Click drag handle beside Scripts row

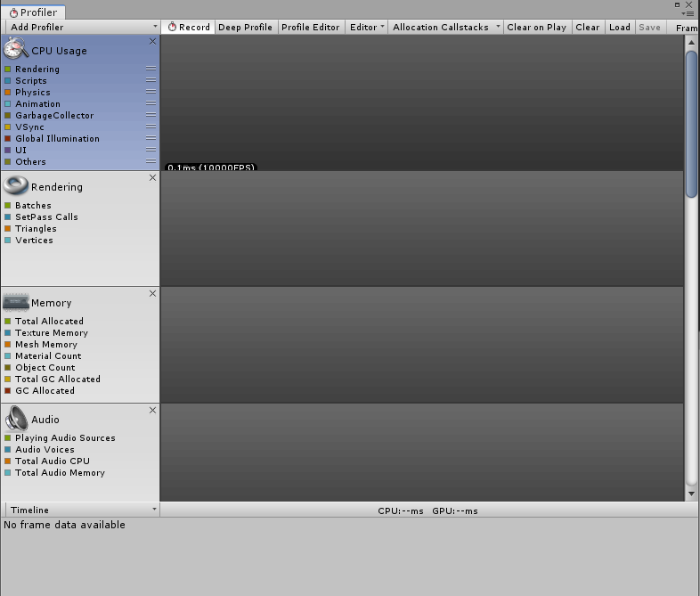[151, 80]
